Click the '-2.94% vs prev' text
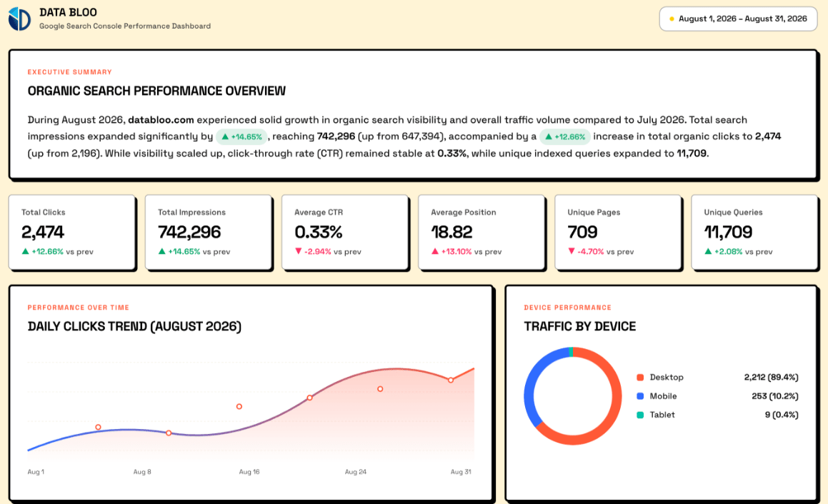This screenshot has height=504, width=828. [333, 252]
